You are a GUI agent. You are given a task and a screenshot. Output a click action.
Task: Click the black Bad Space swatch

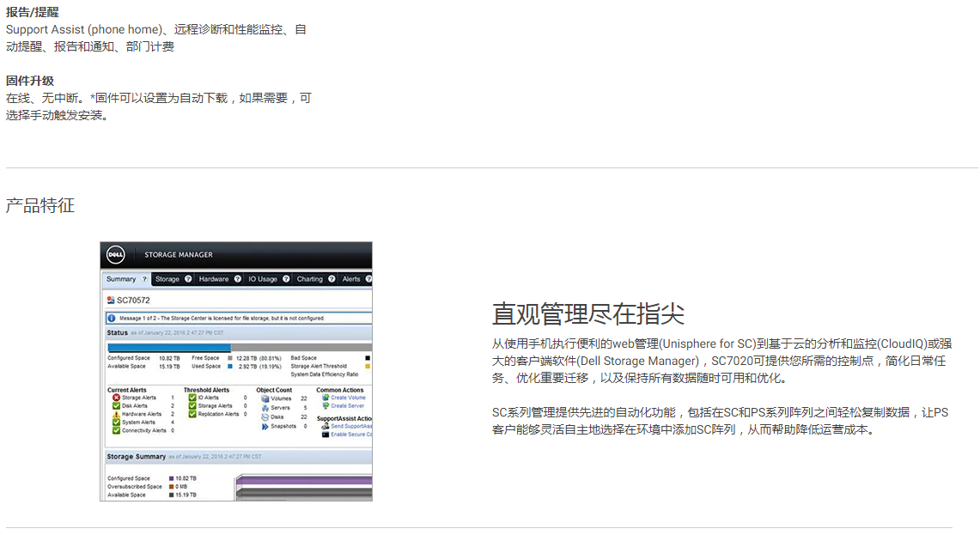pyautogui.click(x=368, y=358)
